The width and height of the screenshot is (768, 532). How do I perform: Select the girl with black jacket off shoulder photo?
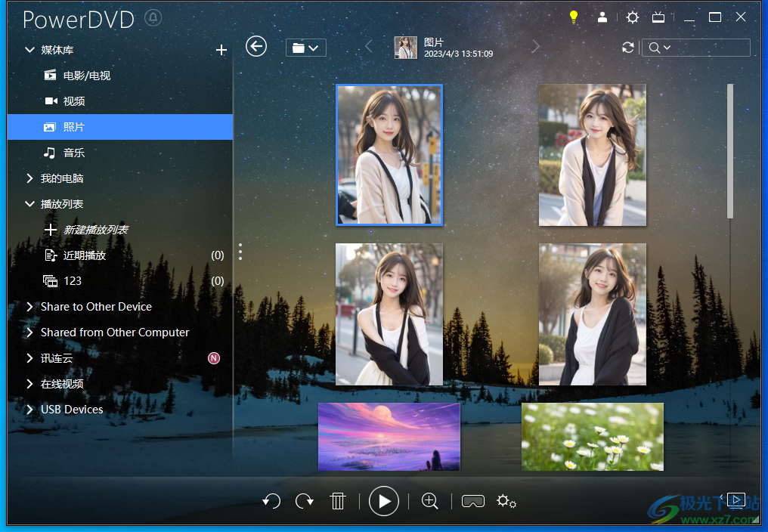pos(389,314)
